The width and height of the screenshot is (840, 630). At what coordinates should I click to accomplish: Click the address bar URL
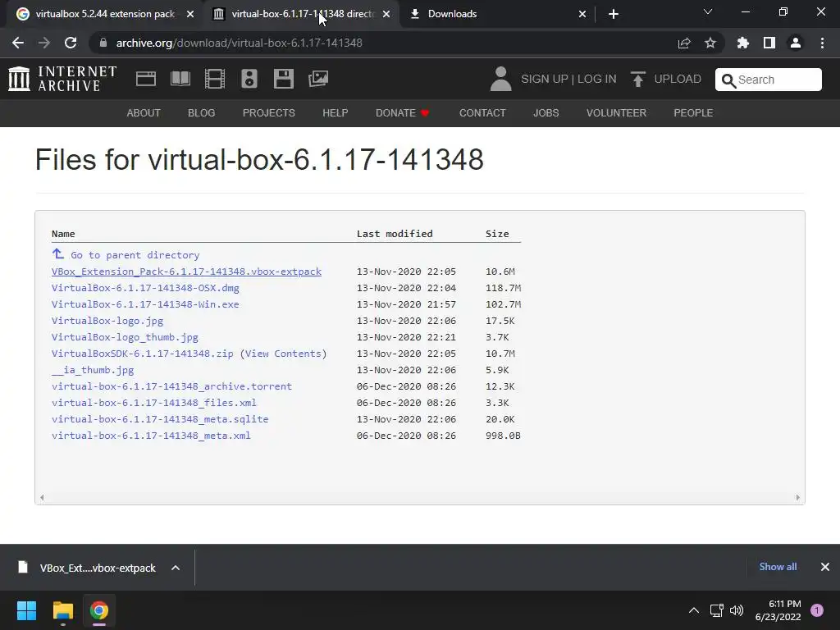[x=239, y=43]
